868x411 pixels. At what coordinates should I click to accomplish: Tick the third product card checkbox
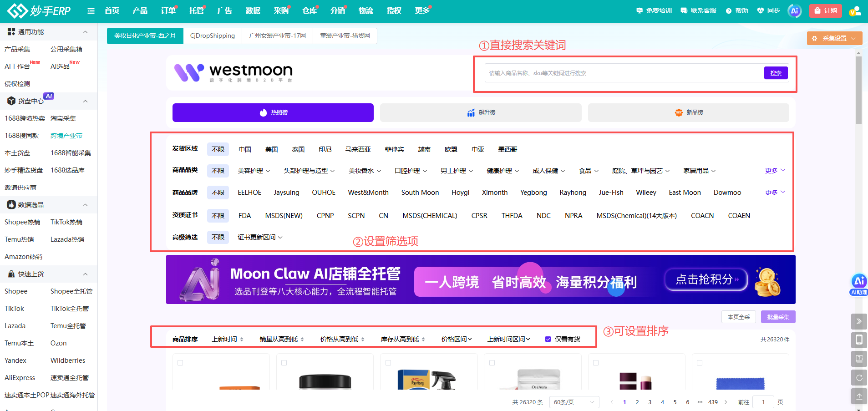pos(388,363)
